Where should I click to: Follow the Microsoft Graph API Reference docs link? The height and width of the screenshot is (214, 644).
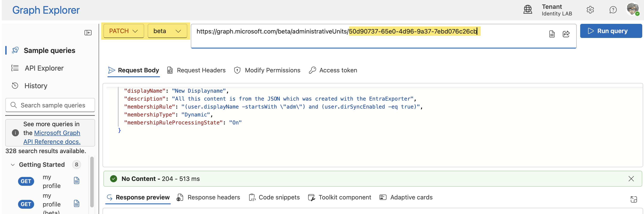pos(52,137)
